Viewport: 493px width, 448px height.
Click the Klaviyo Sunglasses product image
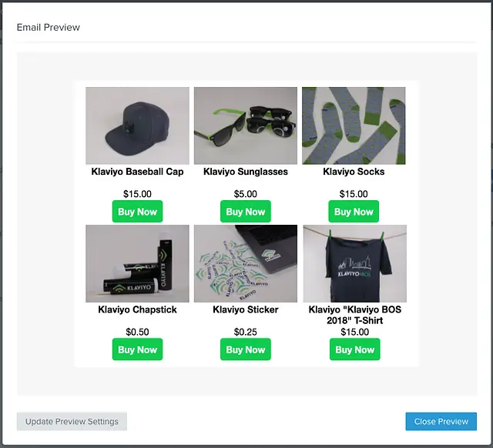coord(246,125)
